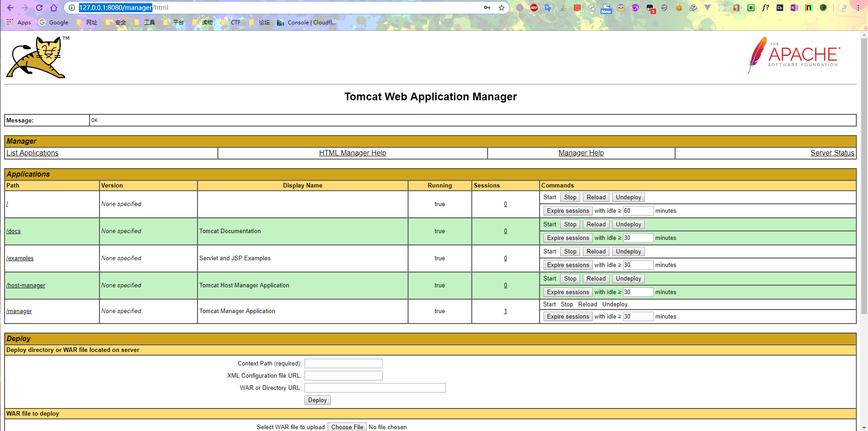View site information icon in address bar
The height and width of the screenshot is (431, 868).
click(x=71, y=8)
